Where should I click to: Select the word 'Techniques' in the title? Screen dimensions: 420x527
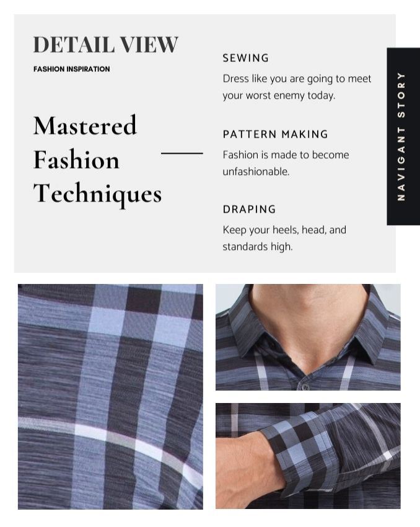pos(97,194)
